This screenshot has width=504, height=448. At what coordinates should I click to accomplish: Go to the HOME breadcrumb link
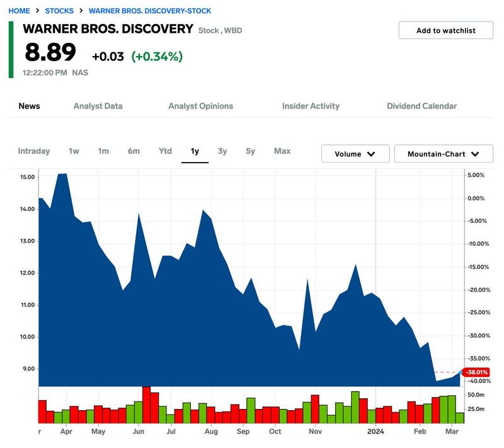coord(19,11)
